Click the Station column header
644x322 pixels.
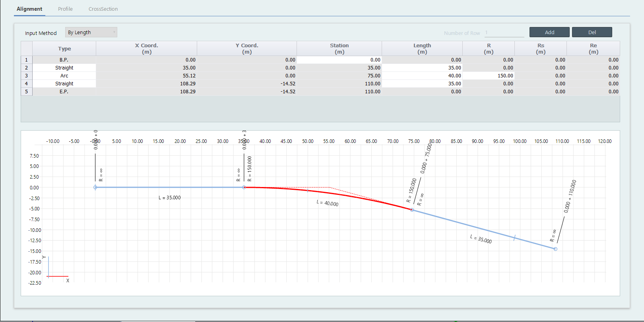pos(339,48)
